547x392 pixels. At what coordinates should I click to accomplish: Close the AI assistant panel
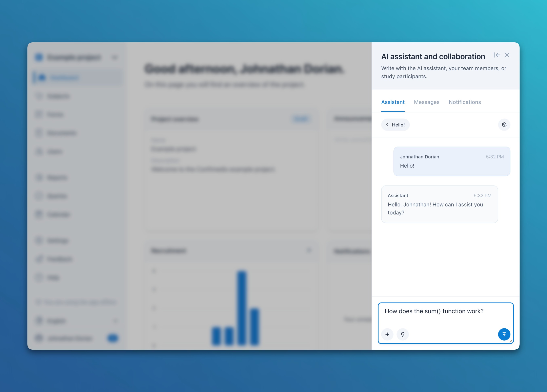click(507, 55)
